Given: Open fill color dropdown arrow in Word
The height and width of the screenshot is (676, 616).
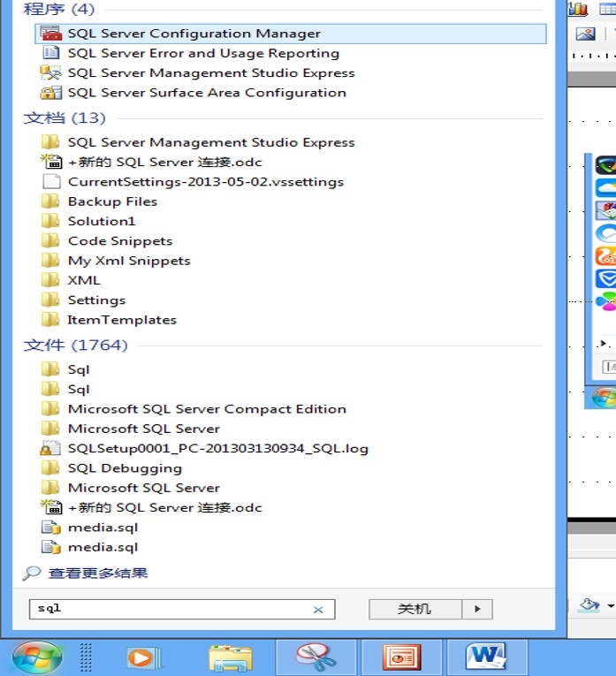Looking at the screenshot, I should tap(610, 606).
